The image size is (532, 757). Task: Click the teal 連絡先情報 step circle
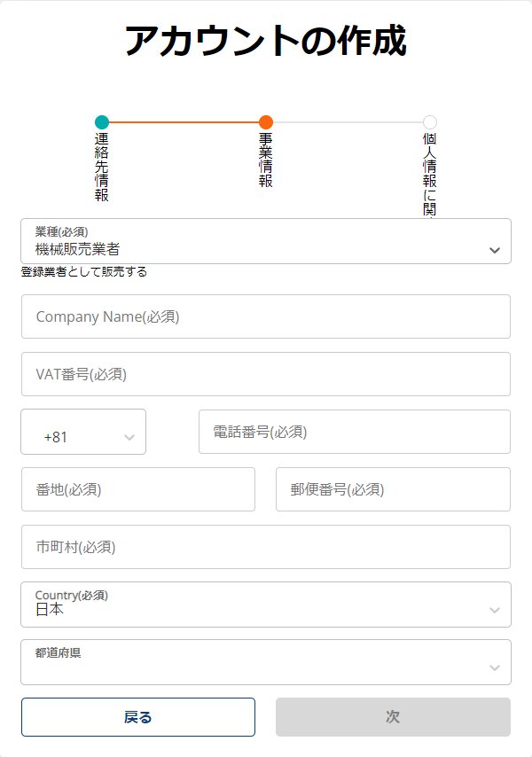102,122
